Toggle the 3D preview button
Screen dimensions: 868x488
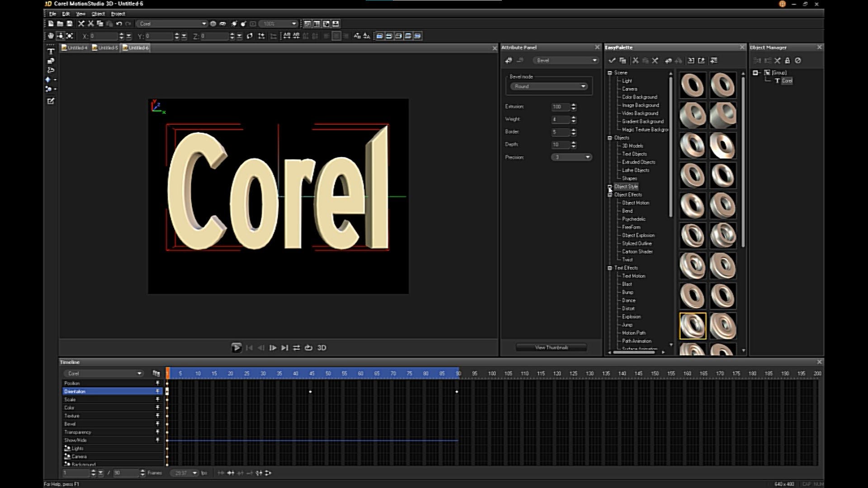(321, 347)
